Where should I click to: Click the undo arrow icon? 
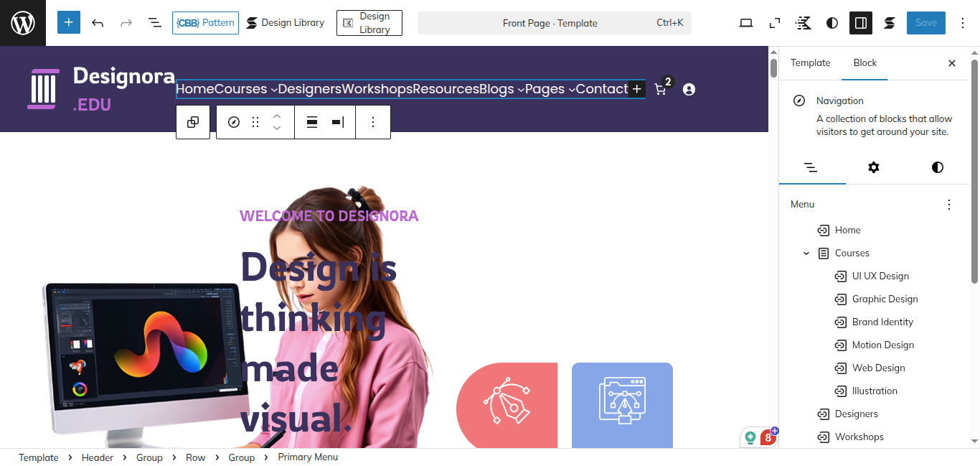[98, 23]
